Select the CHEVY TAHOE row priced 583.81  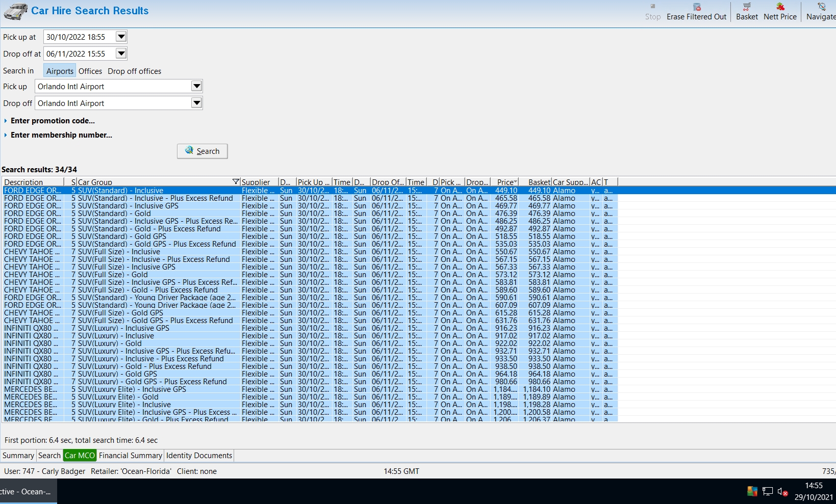[310, 282]
